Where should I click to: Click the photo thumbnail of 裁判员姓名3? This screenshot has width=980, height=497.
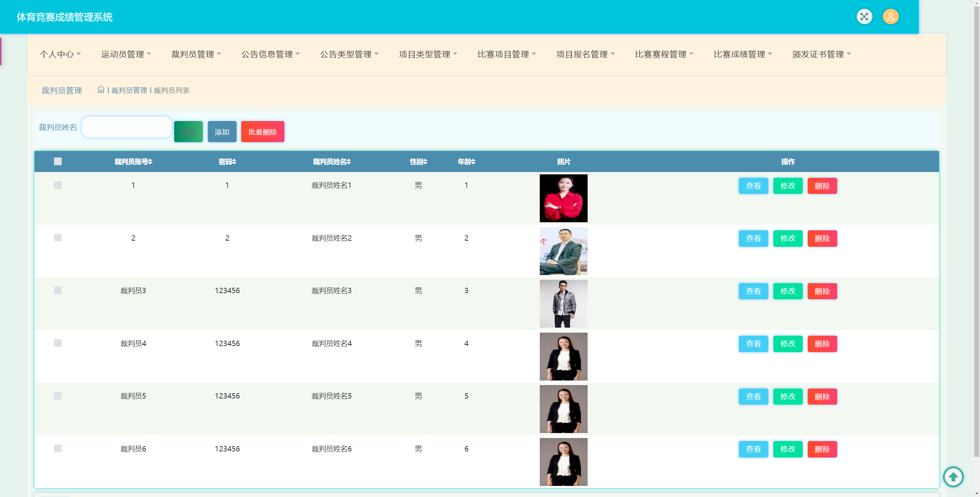click(563, 303)
